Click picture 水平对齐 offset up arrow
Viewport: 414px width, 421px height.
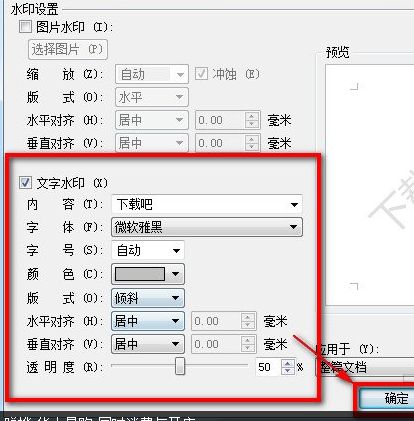tap(252, 116)
